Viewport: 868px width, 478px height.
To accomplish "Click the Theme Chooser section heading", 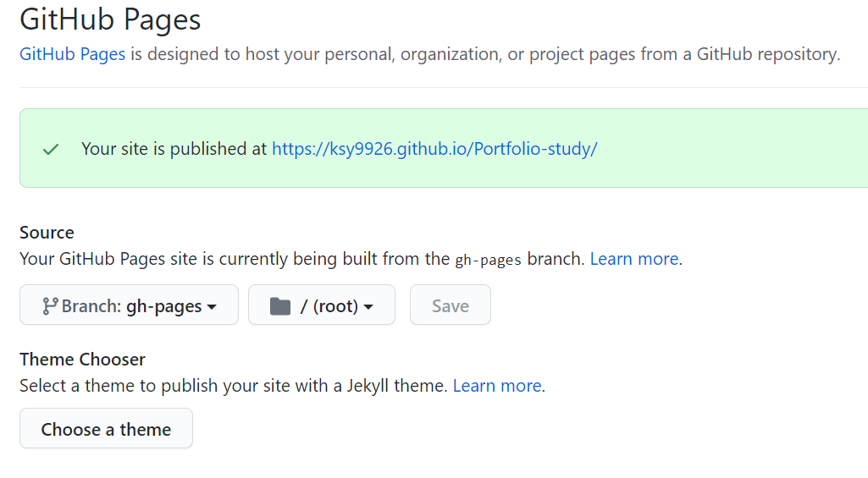I will tap(82, 360).
